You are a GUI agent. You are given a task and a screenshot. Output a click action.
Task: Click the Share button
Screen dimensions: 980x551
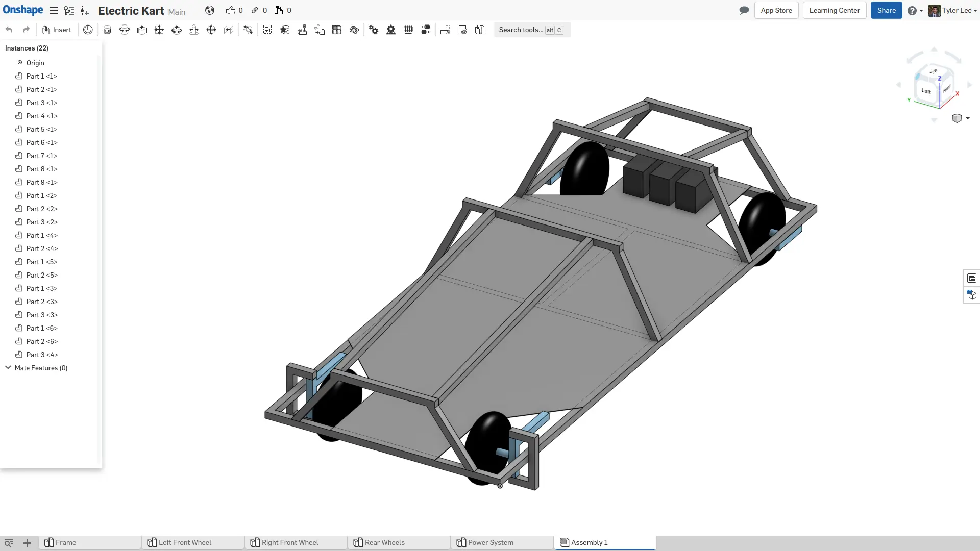coord(886,11)
